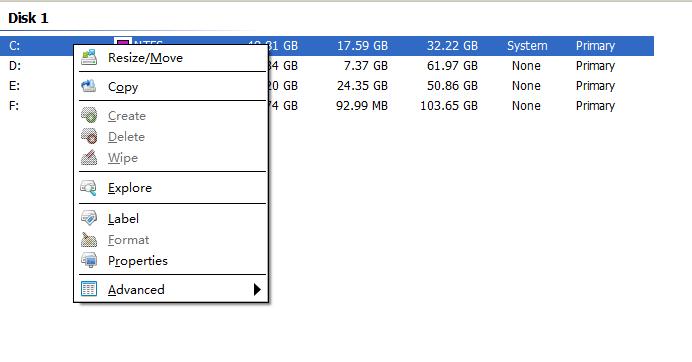The width and height of the screenshot is (692, 362).
Task: Select Copy in the context menu
Action: [172, 87]
